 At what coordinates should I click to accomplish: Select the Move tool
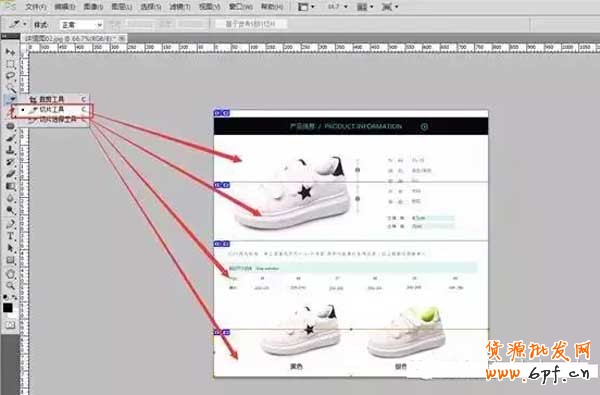coord(10,51)
